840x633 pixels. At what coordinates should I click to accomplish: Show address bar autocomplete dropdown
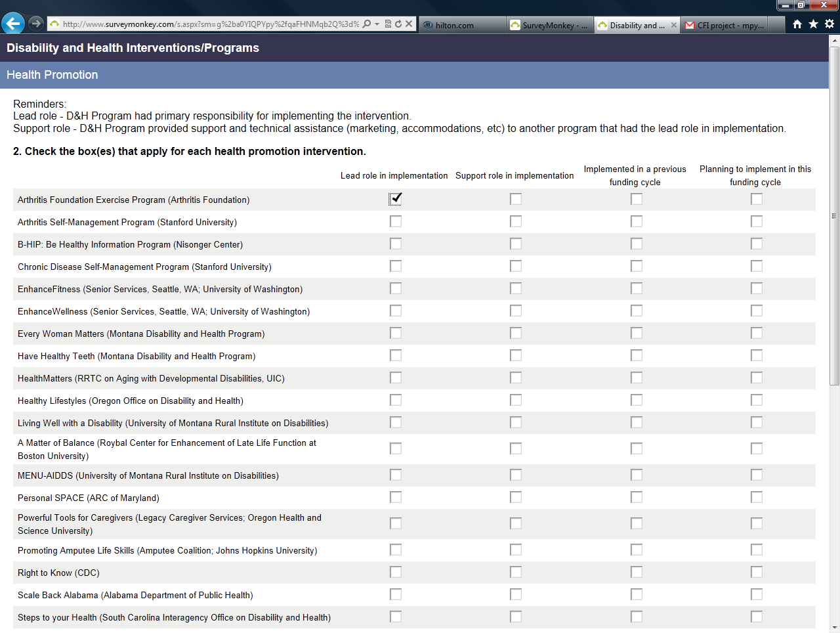tap(377, 24)
